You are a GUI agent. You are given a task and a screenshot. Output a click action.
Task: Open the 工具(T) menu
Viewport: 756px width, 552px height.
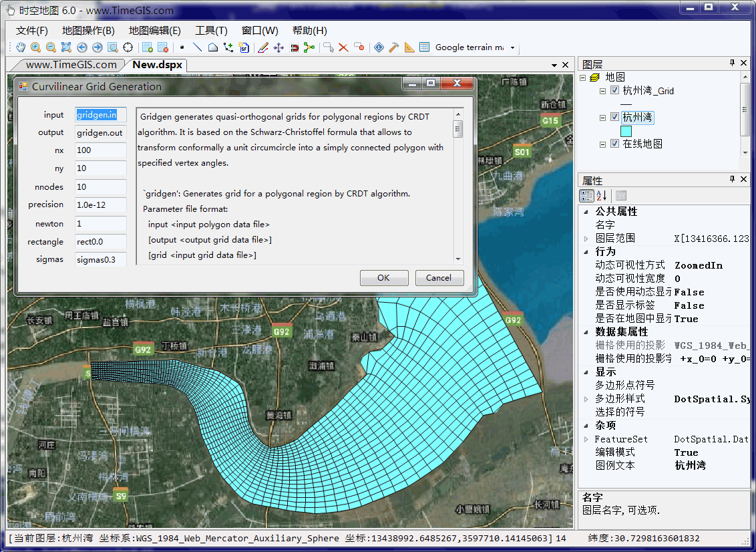tap(211, 31)
